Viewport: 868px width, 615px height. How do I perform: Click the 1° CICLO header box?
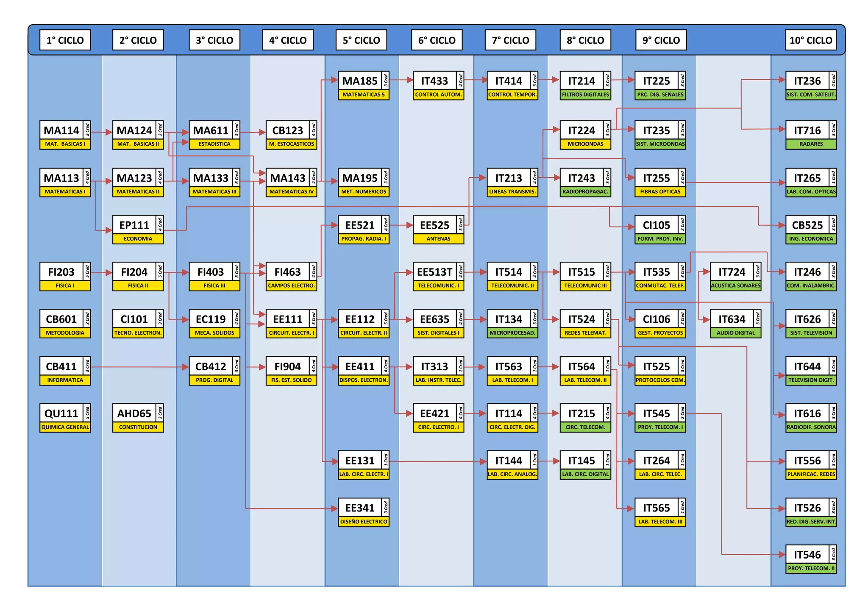tap(65, 40)
